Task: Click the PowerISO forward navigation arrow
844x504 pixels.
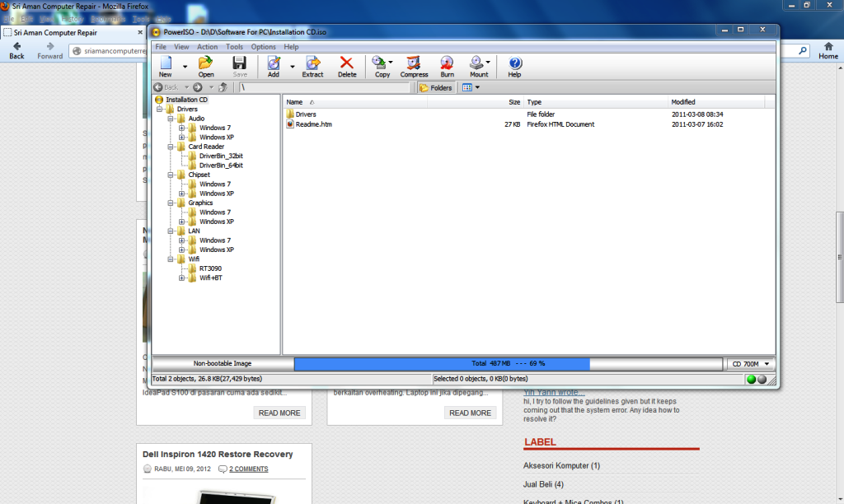Action: [x=198, y=87]
